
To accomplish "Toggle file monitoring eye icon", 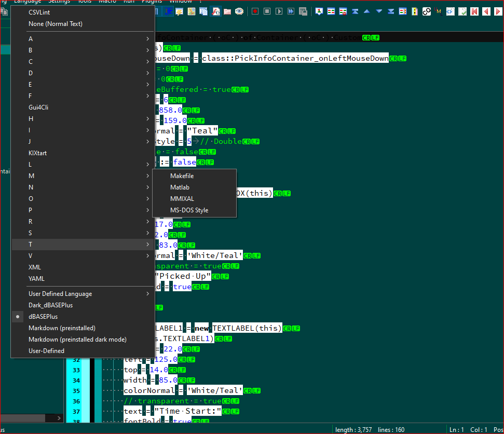I will click(239, 11).
